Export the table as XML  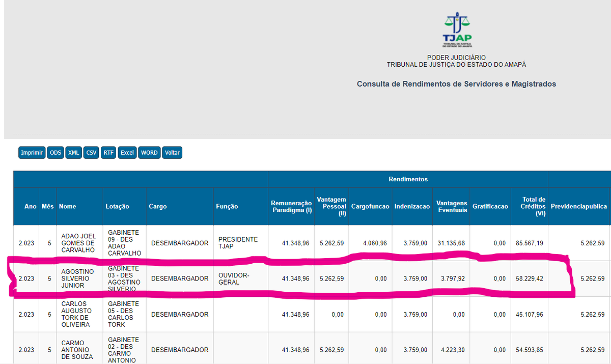click(73, 153)
